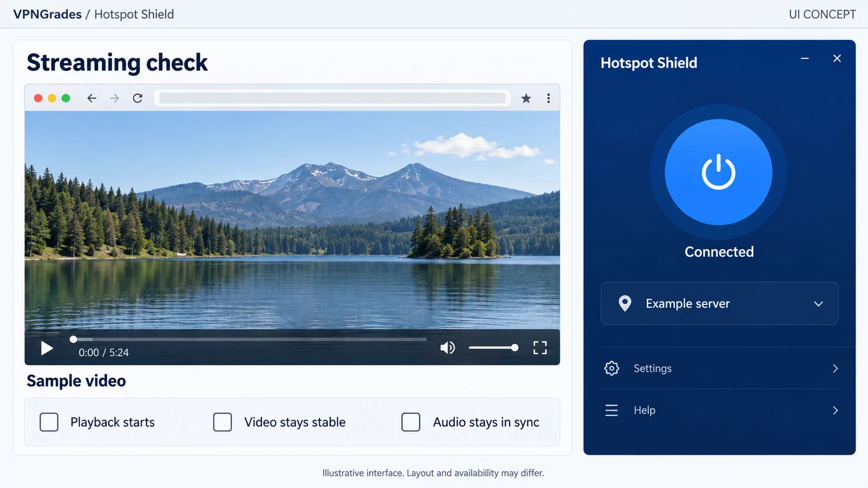Click the browser forward arrow
Image resolution: width=868 pixels, height=488 pixels.
tap(114, 98)
